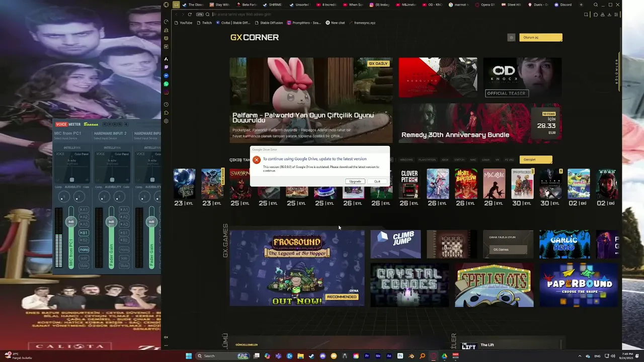Open Instagram in the Opera sidebar

166,92
